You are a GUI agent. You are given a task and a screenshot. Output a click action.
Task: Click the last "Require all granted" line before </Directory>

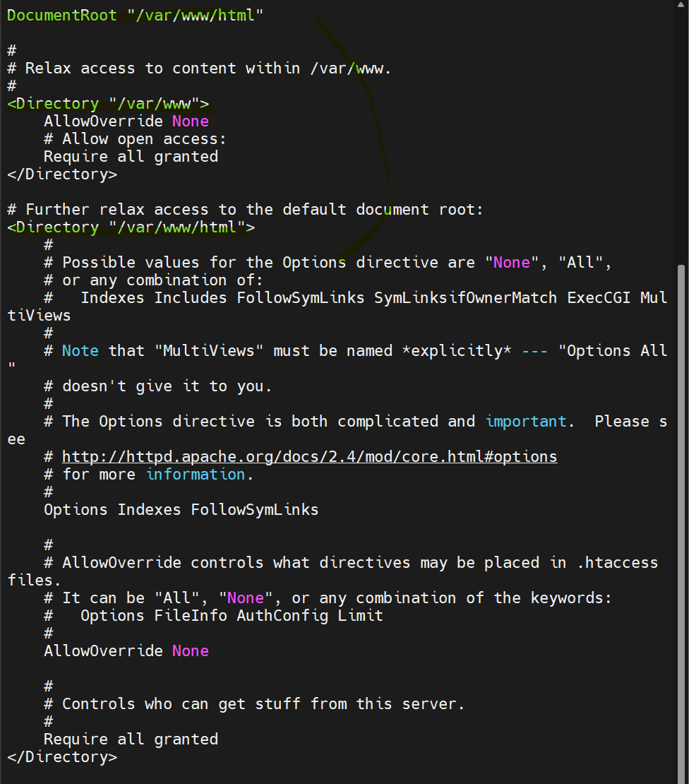pyautogui.click(x=131, y=740)
